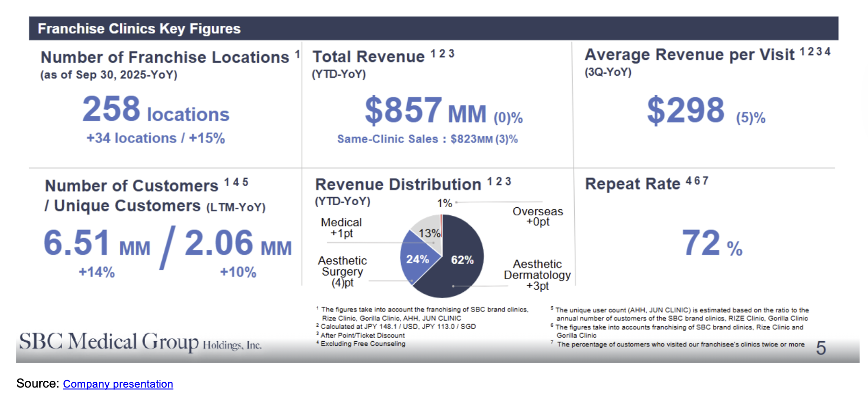Image resolution: width=868 pixels, height=400 pixels.
Task: Click the SBC Medical Group logo
Action: (x=140, y=342)
